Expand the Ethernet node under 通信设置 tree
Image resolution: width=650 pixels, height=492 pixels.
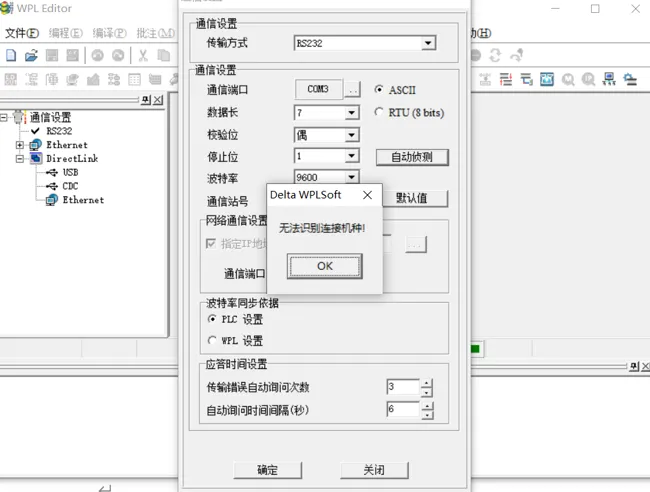pos(19,145)
